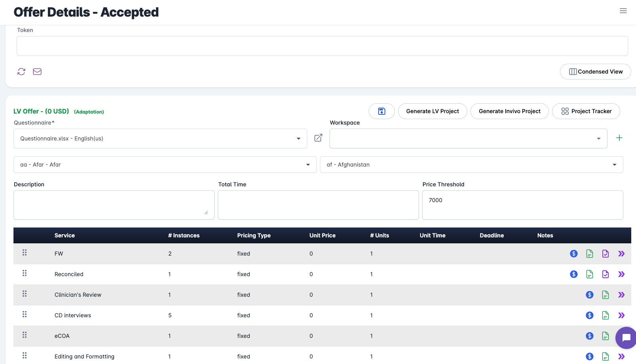
Task: Open the chat widget bubble
Action: pyautogui.click(x=626, y=338)
